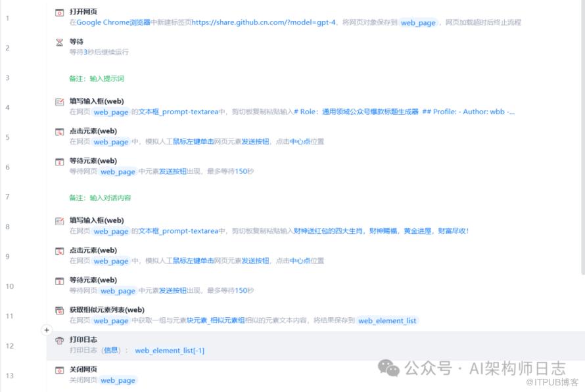Click the vertical scrollbar on the right
This screenshot has height=392, width=585.
pyautogui.click(x=583, y=137)
